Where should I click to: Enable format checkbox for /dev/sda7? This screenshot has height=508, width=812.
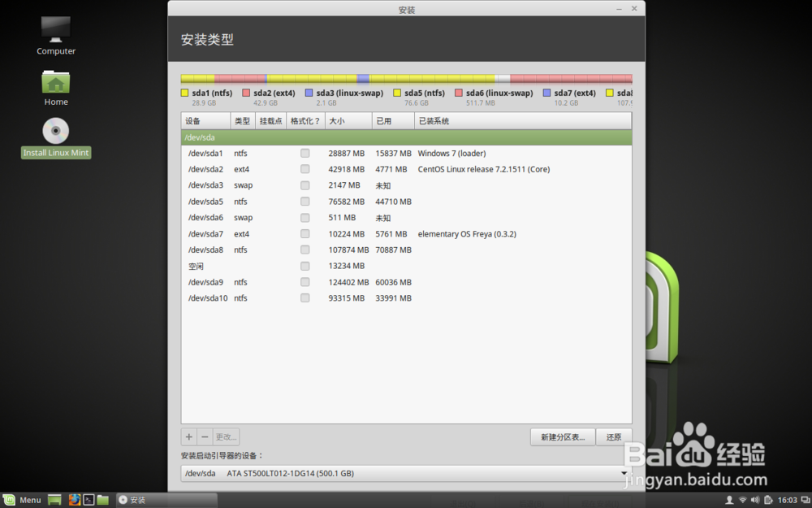[x=304, y=233]
